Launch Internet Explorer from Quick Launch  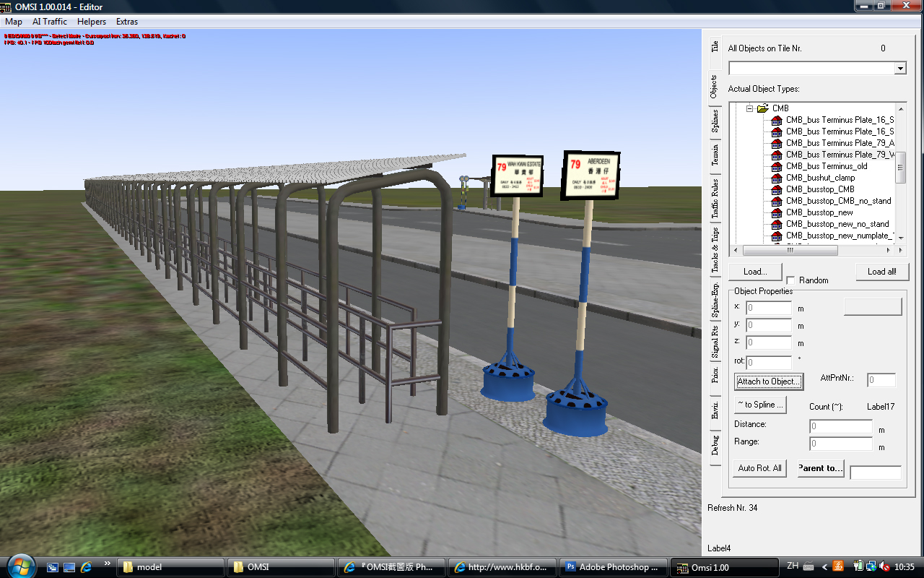point(86,567)
